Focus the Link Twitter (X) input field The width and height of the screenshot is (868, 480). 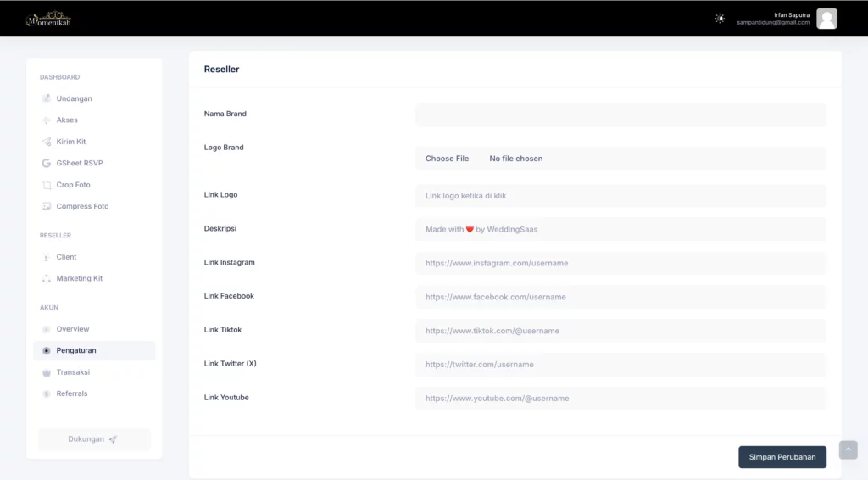click(620, 365)
